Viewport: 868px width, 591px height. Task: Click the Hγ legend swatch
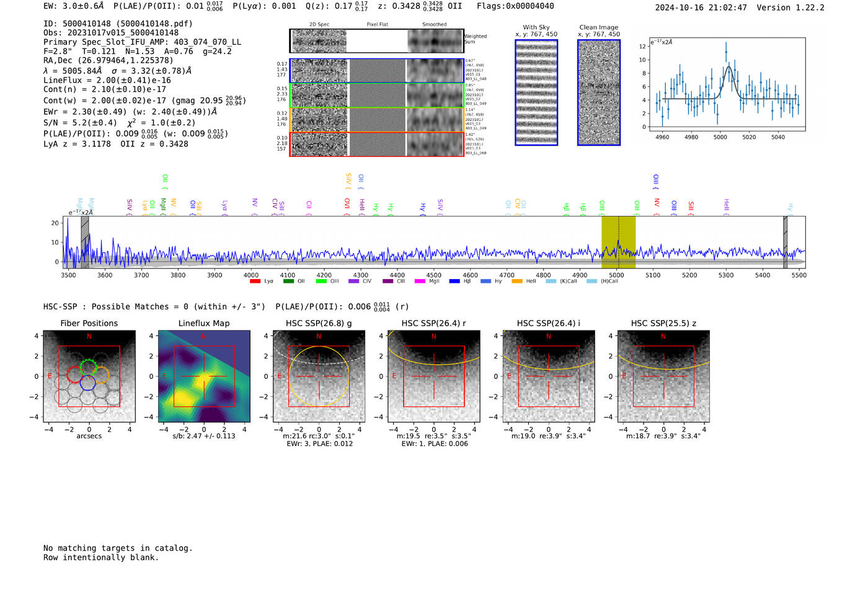tap(485, 282)
